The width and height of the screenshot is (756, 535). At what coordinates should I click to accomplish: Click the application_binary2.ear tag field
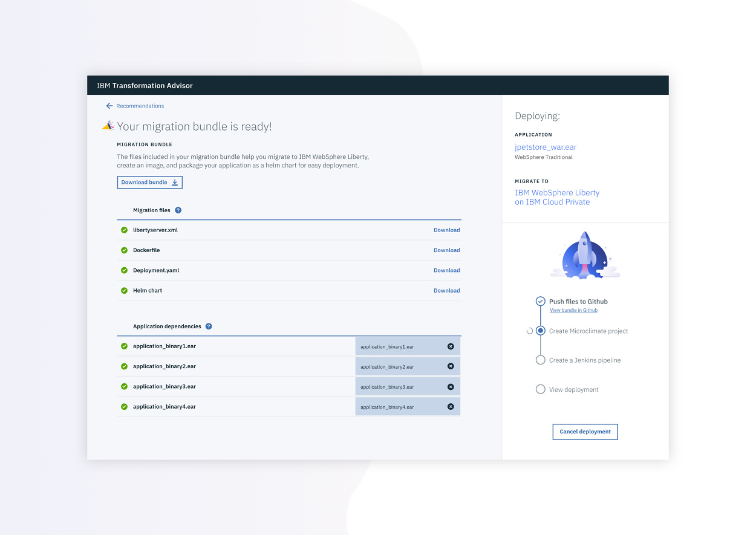(399, 366)
